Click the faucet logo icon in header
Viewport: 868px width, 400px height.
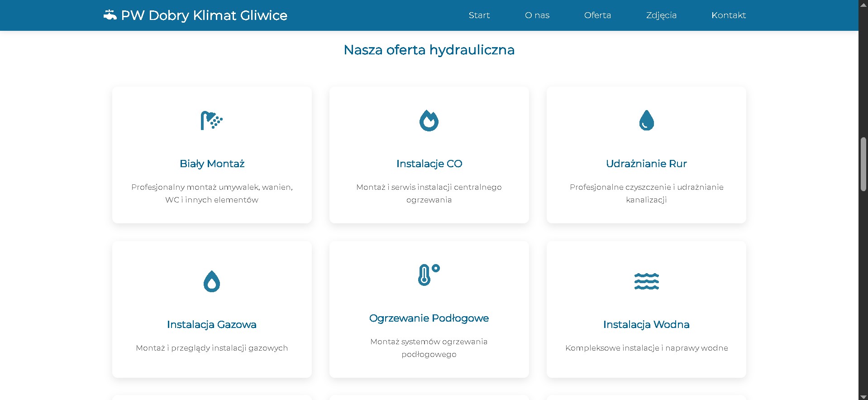click(110, 15)
